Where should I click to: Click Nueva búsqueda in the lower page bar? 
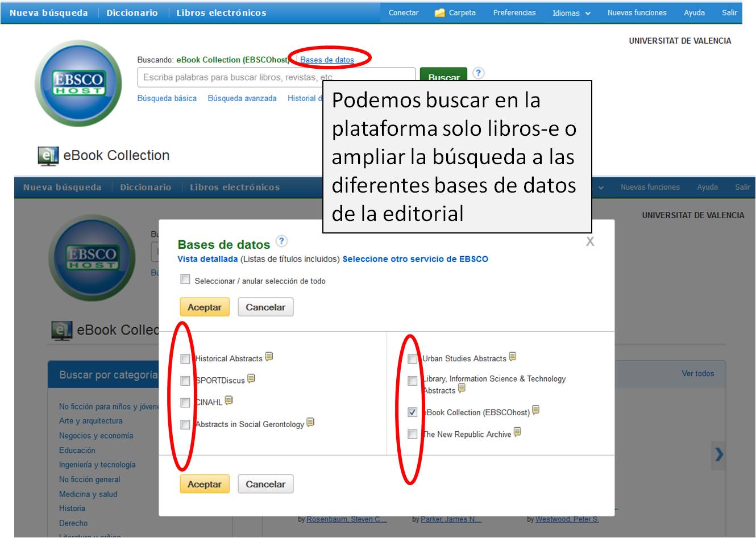63,187
